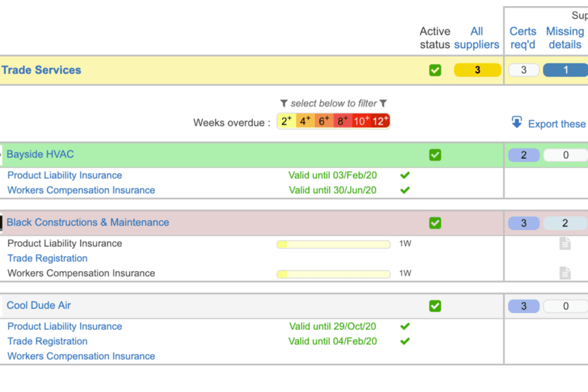Apply the 8+ weeks overdue filter

click(x=342, y=122)
